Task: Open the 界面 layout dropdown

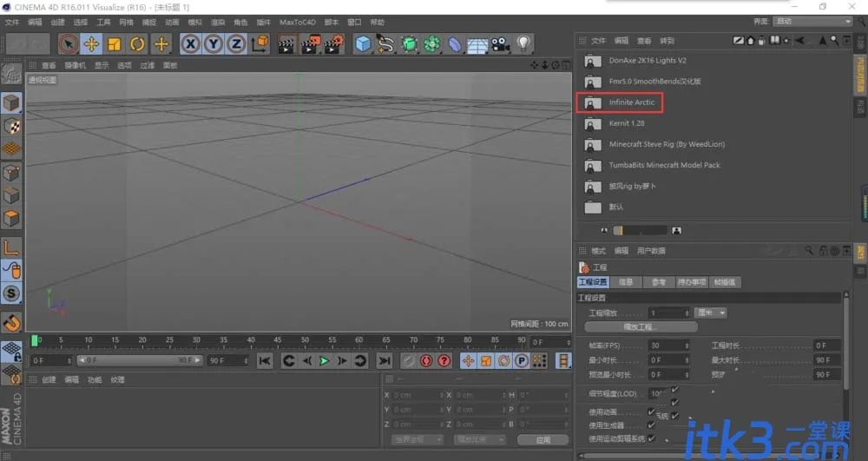Action: 812,21
